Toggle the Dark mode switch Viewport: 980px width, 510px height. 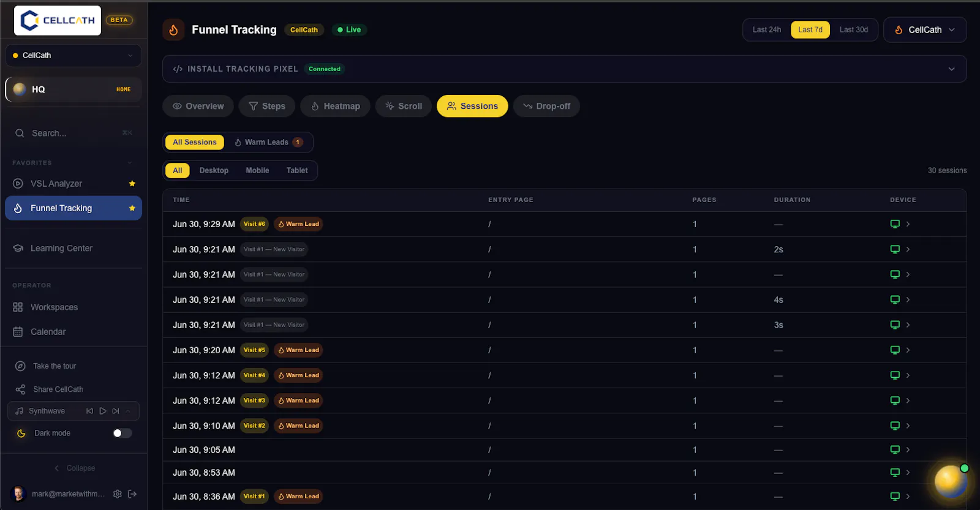pyautogui.click(x=123, y=433)
